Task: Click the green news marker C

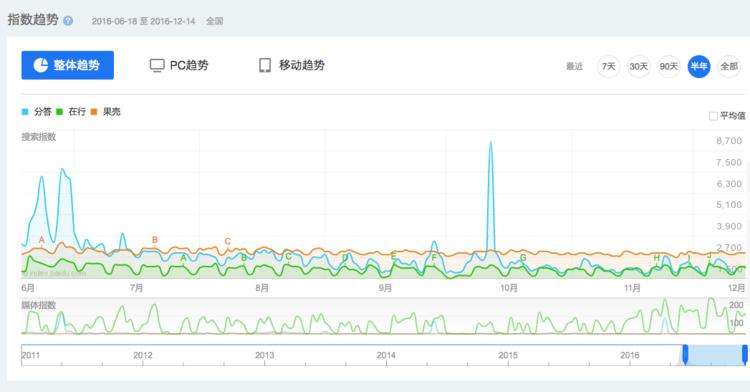Action: click(x=288, y=257)
